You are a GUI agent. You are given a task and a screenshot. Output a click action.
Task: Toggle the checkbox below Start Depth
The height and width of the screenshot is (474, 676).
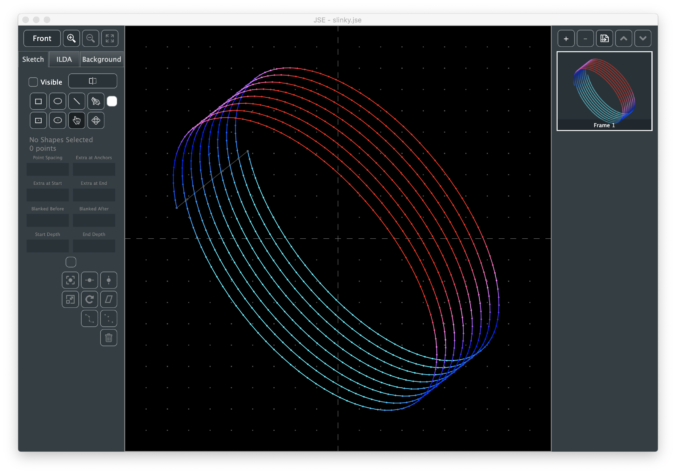(71, 262)
